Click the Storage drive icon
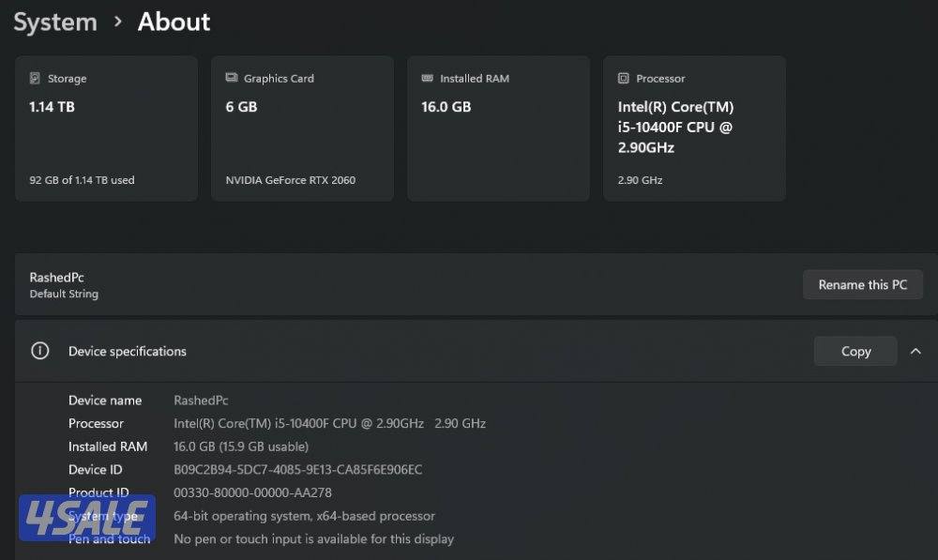Image resolution: width=938 pixels, height=560 pixels. (x=35, y=79)
